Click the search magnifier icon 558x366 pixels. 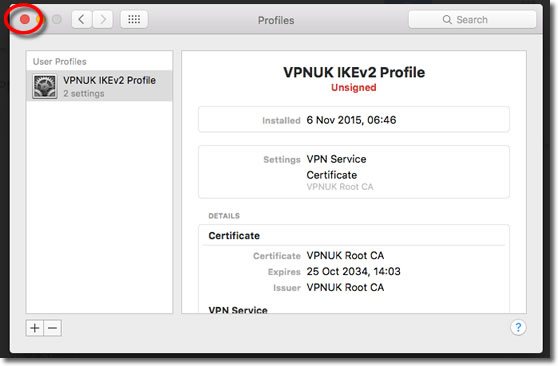click(x=447, y=20)
